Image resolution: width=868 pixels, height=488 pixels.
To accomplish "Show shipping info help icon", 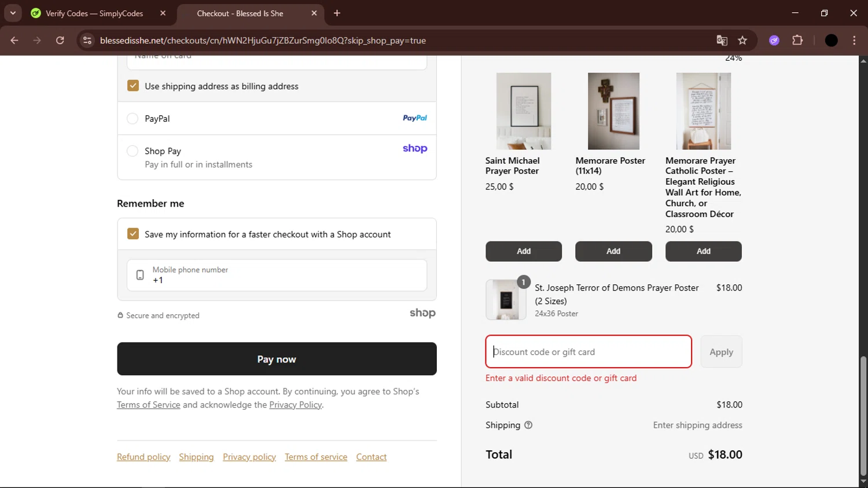I will pyautogui.click(x=528, y=425).
